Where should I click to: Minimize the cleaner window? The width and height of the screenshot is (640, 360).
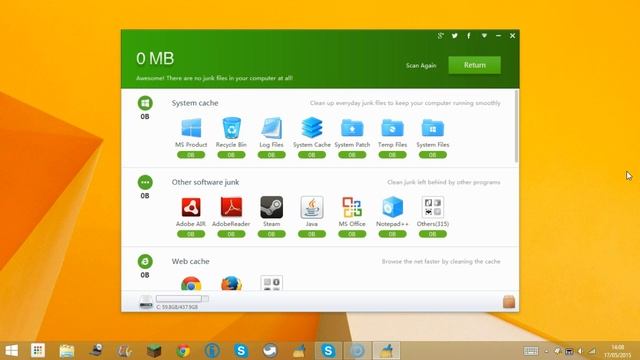[498, 36]
